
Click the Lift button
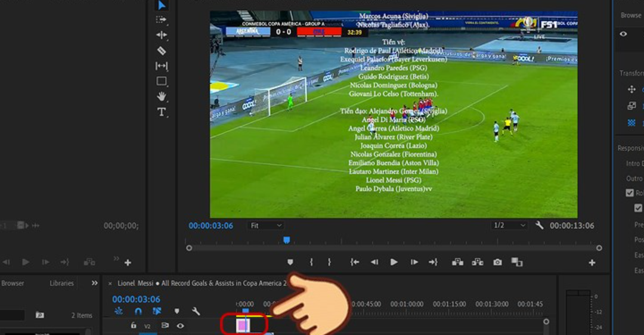457,262
